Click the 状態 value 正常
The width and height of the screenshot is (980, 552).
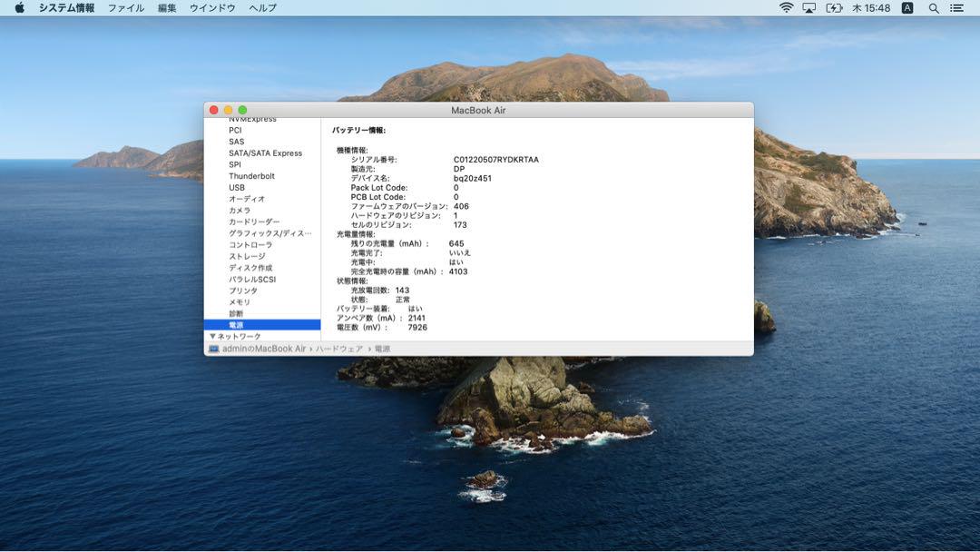coord(403,300)
